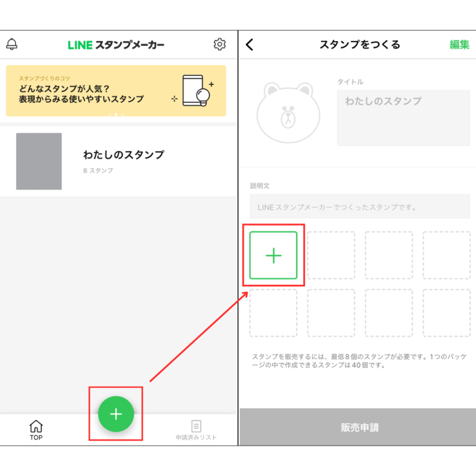Viewport: 476px width, 476px height.
Task: Focus the タイトル input field
Action: click(x=403, y=118)
